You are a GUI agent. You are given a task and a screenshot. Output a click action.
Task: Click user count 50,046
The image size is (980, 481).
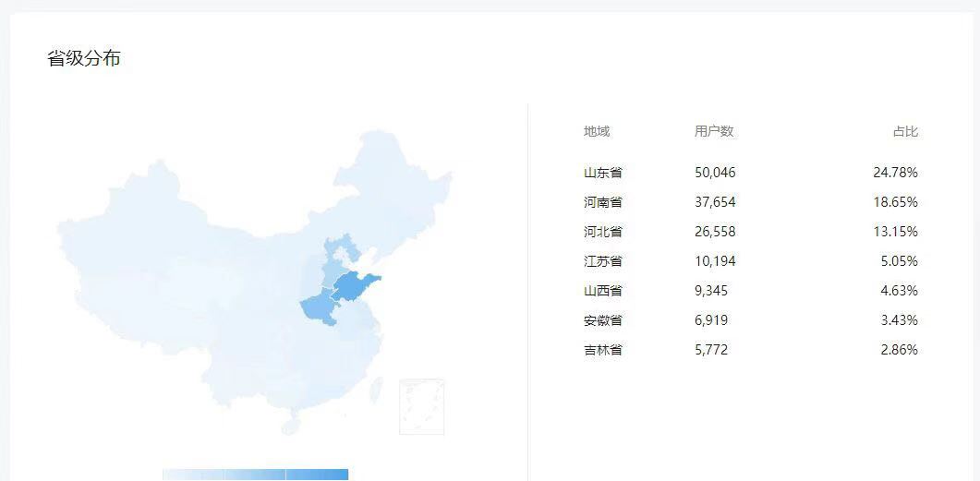click(715, 173)
